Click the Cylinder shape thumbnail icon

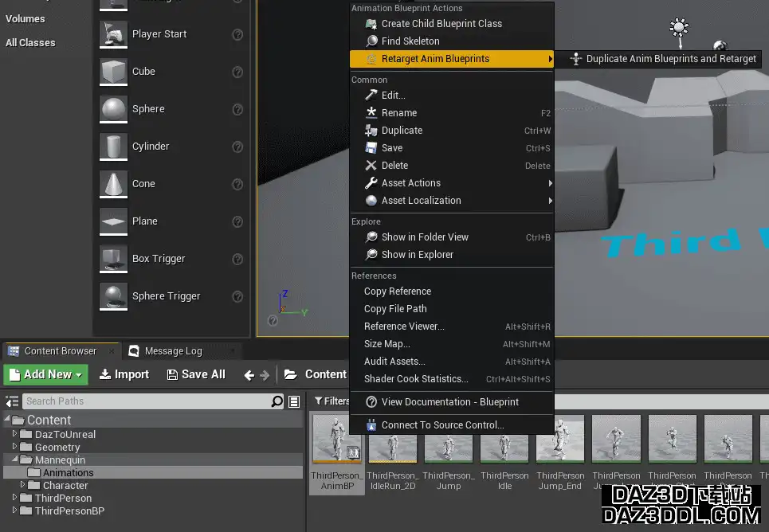tap(113, 147)
